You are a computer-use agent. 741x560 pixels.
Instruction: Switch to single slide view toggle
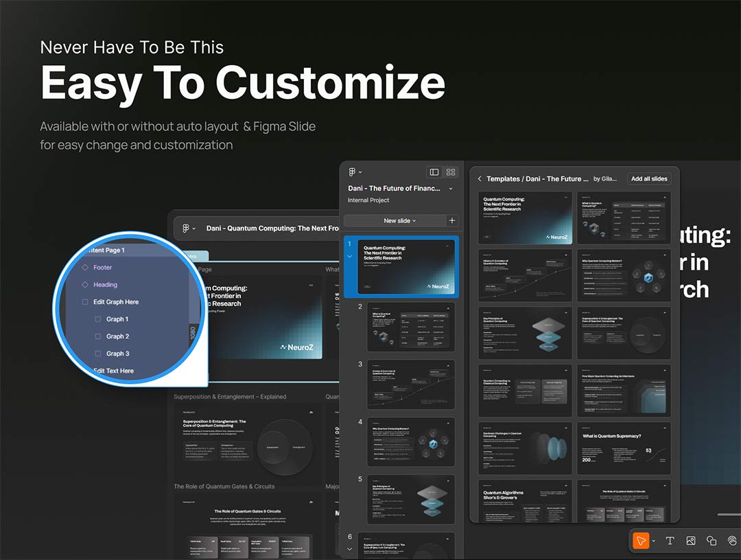tap(434, 172)
